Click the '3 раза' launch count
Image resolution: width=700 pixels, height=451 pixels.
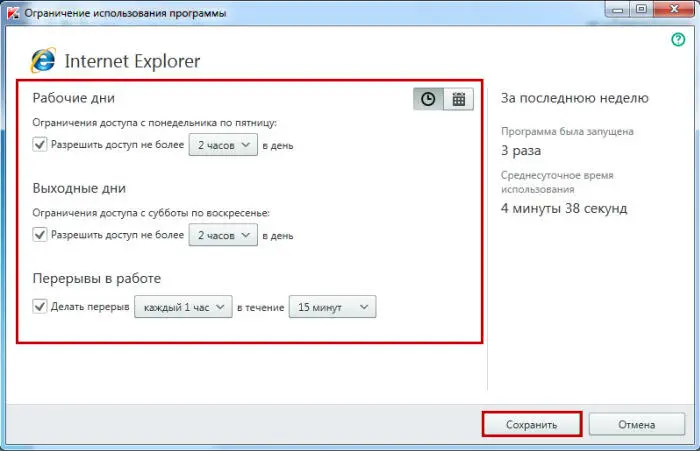(x=521, y=150)
